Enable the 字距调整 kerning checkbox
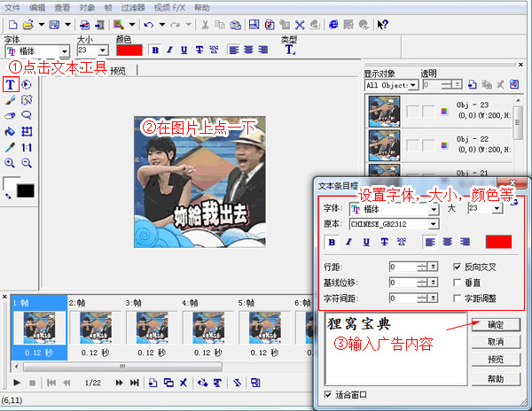Screen dimensions: 532x411 pos(457,299)
